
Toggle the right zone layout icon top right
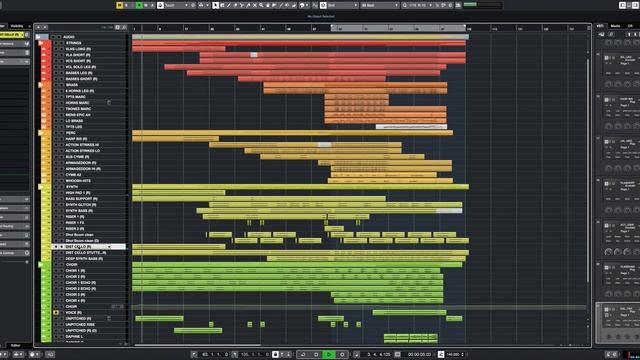tap(636, 5)
